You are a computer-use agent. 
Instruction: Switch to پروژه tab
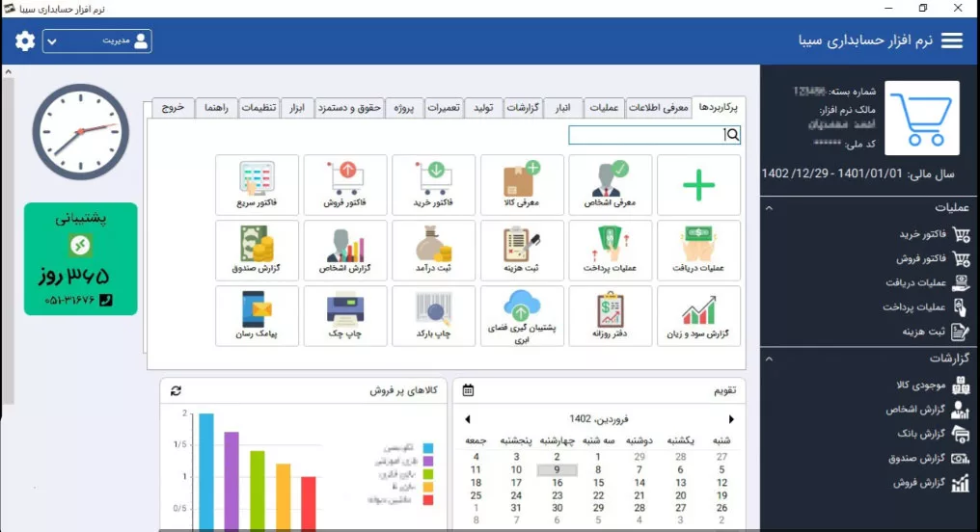(x=404, y=108)
